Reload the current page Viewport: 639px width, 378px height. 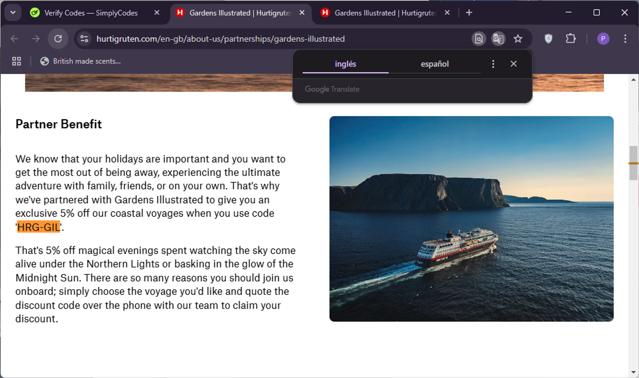58,39
